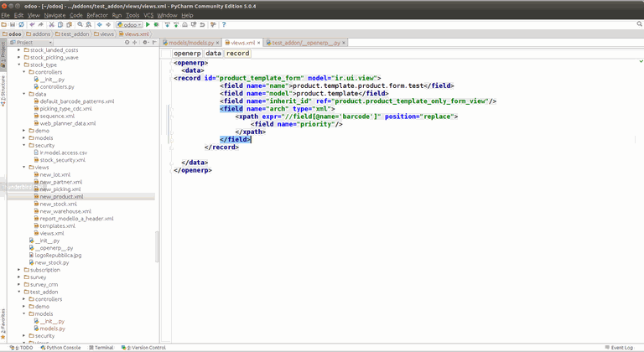This screenshot has width=644, height=352.
Task: Click the Copy toolbar icon
Action: pyautogui.click(x=60, y=24)
